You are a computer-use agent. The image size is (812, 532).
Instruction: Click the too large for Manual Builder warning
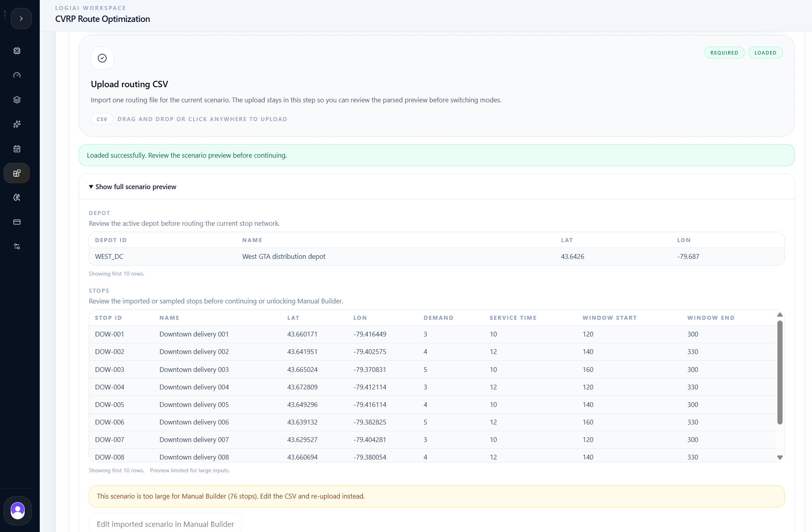tap(436, 496)
